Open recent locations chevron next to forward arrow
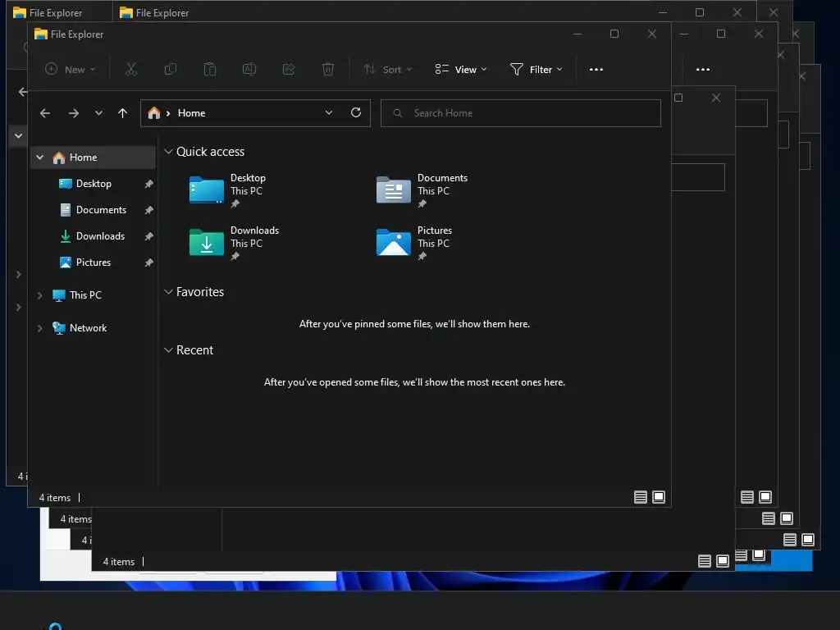The height and width of the screenshot is (630, 840). pos(98,113)
